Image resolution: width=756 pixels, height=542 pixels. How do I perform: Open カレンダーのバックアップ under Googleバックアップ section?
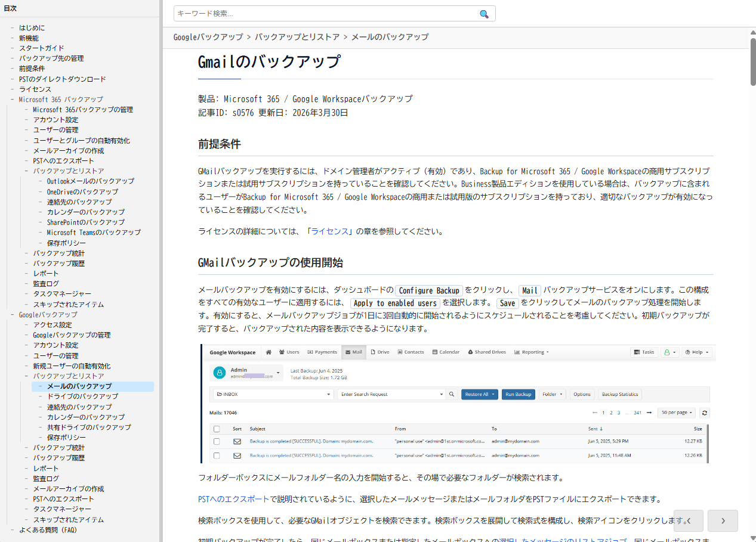click(86, 417)
